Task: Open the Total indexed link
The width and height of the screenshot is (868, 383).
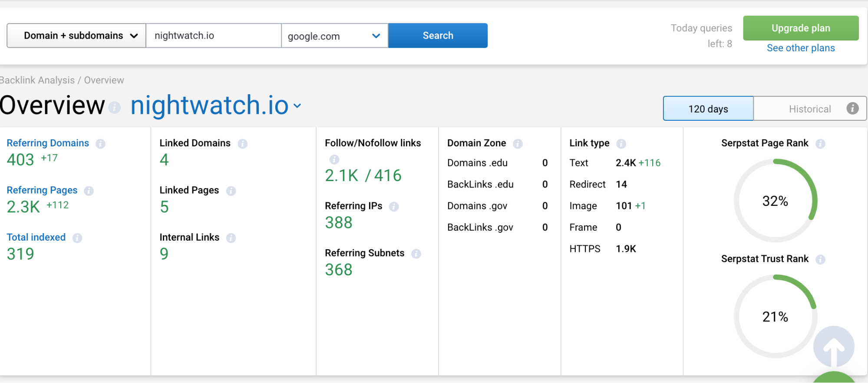Action: [x=36, y=238]
